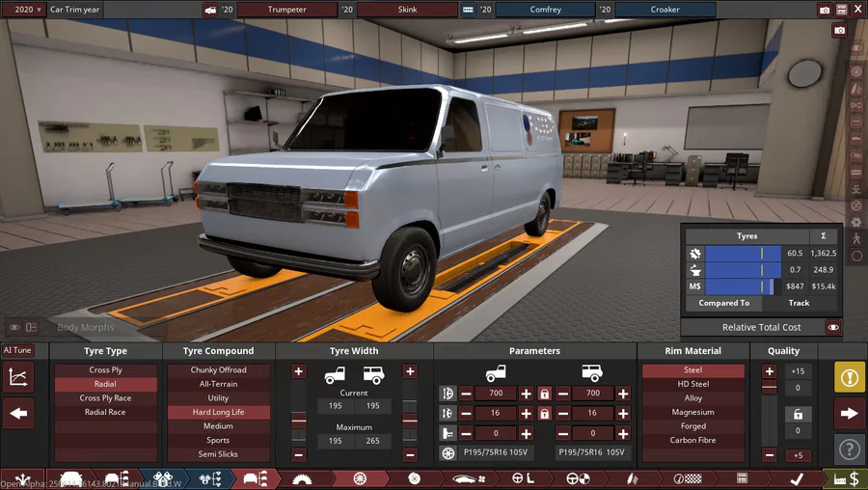Image resolution: width=868 pixels, height=490 pixels.
Task: Increase front wheel diameter 700 with plus
Action: click(526, 394)
